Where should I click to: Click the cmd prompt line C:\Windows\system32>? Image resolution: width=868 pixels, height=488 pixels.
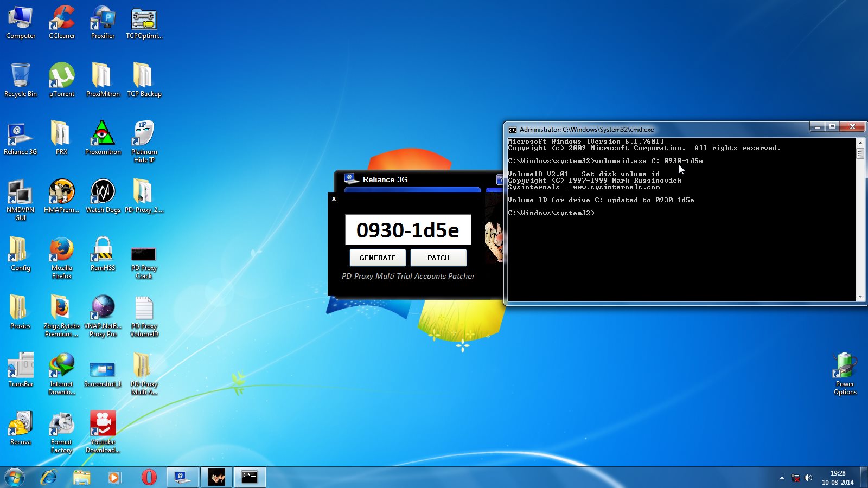pyautogui.click(x=551, y=213)
